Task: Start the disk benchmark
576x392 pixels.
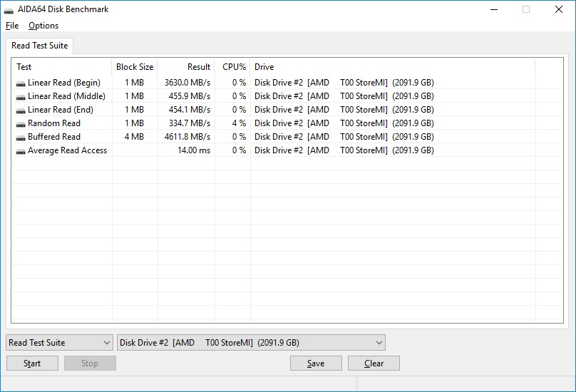Action: point(32,363)
